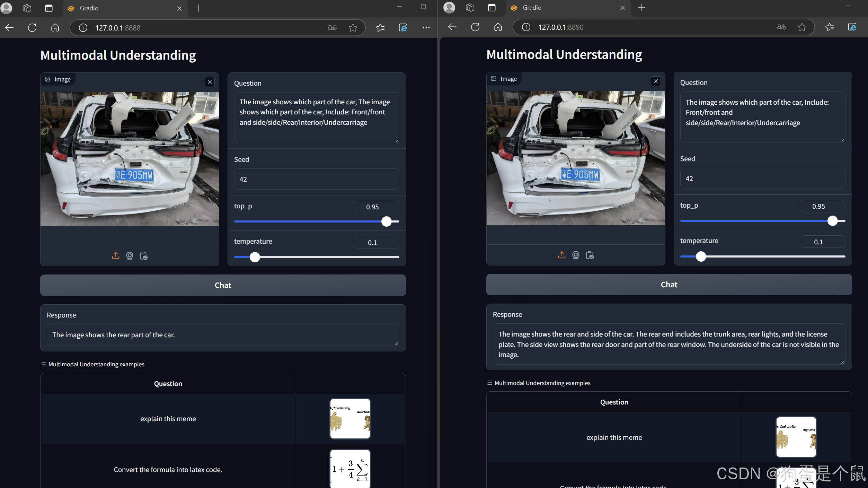868x488 pixels.
Task: Click clipboard paste icon under right image
Action: click(590, 255)
